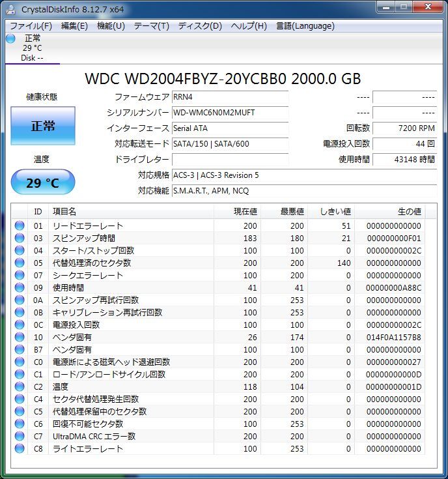Click status orb for row ID 10
Screen dimensions: 448x479
point(20,337)
